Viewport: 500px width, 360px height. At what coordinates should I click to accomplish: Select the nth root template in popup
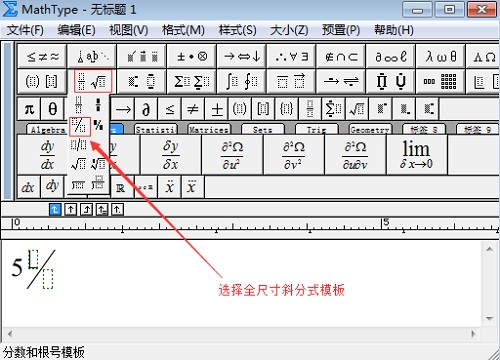98,164
